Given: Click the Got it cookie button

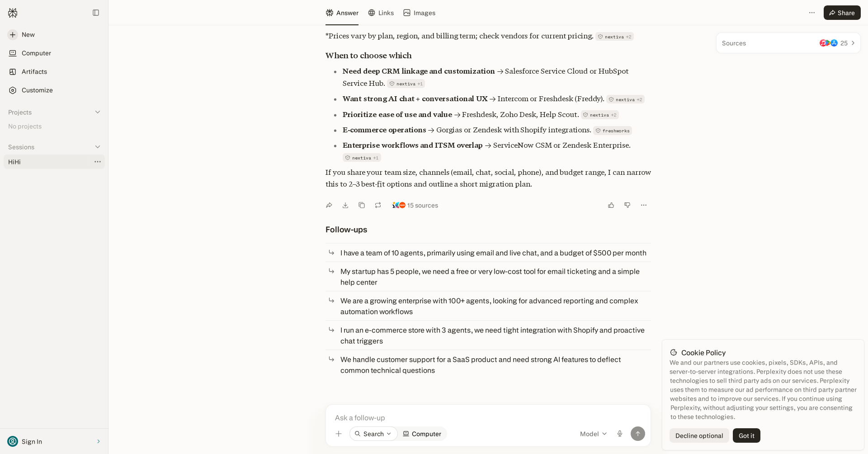Looking at the screenshot, I should (746, 435).
